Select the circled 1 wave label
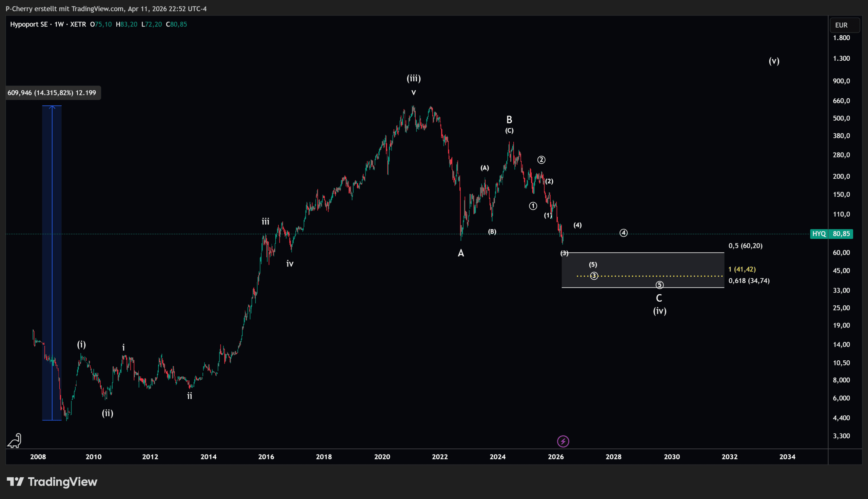The width and height of the screenshot is (868, 499). point(533,206)
